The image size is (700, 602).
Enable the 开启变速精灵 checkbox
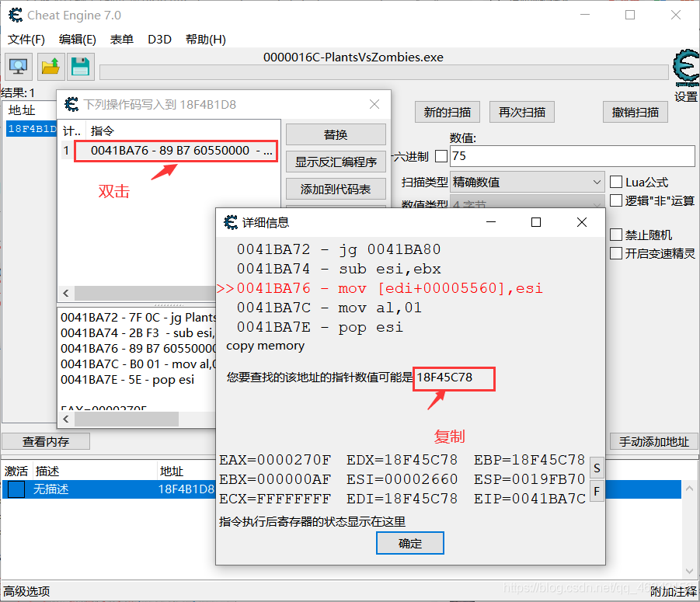tap(616, 253)
